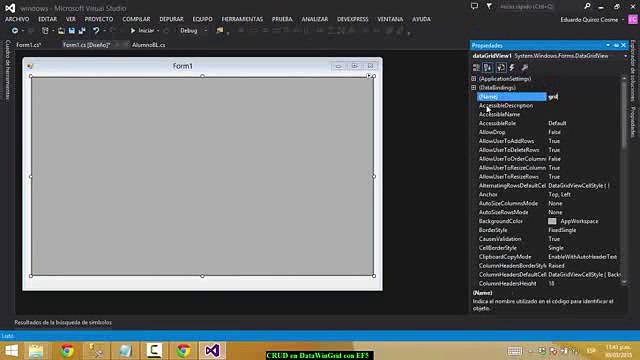Select the AccessibleDescription property row
640x360 pixels.
point(549,106)
